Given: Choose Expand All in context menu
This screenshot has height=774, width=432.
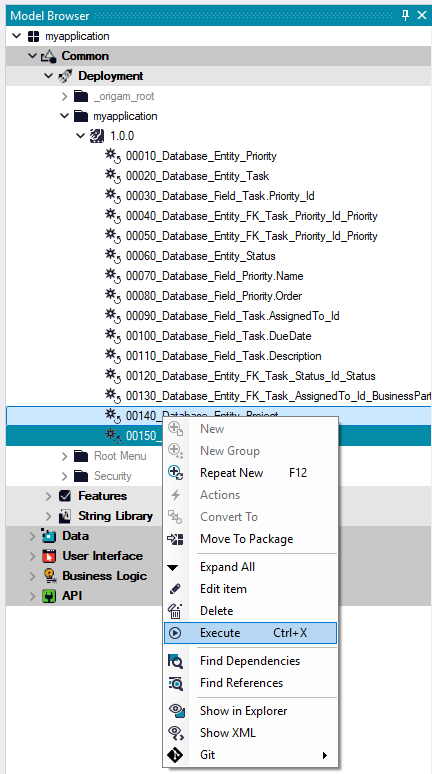Looking at the screenshot, I should [228, 567].
